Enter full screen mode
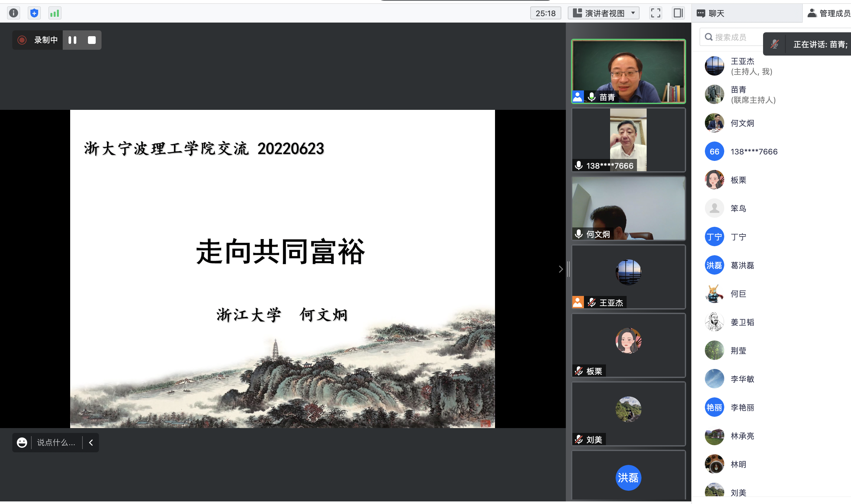This screenshot has width=851, height=504. [x=655, y=13]
